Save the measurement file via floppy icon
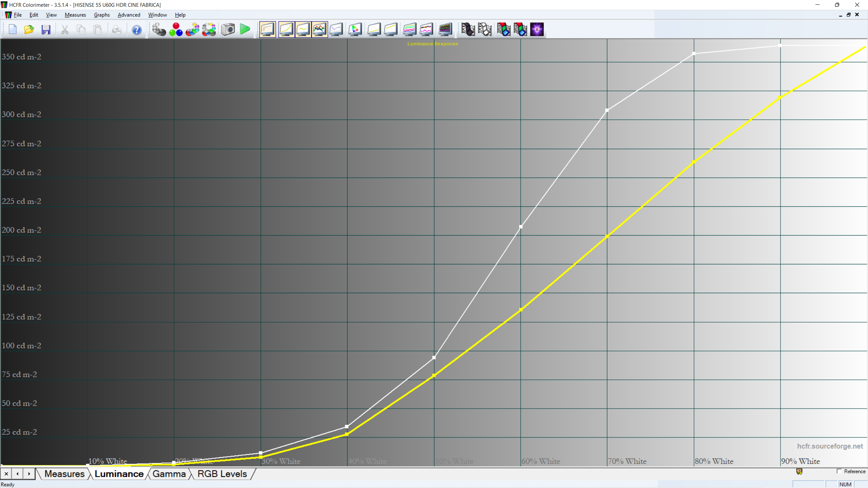This screenshot has width=868, height=488. click(46, 29)
